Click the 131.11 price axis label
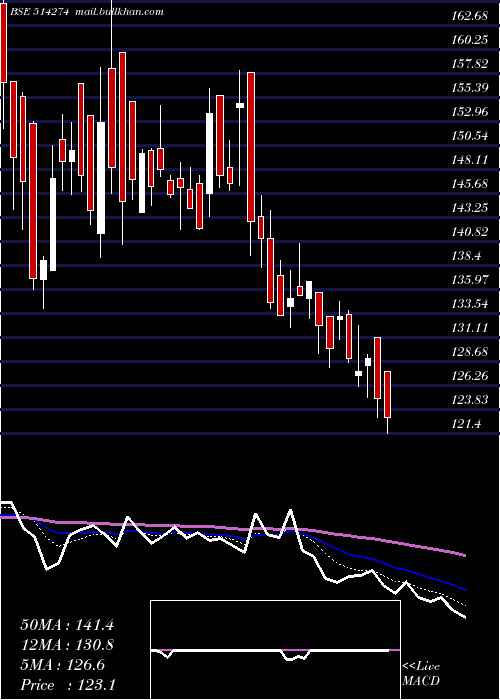The height and width of the screenshot is (700, 500). click(x=469, y=329)
